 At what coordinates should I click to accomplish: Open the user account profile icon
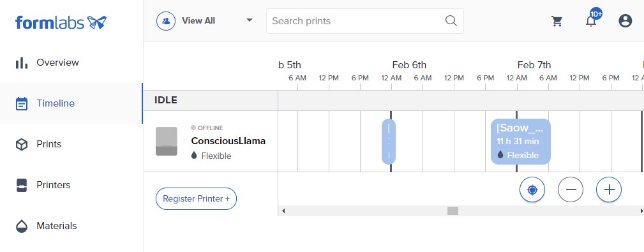(x=625, y=21)
